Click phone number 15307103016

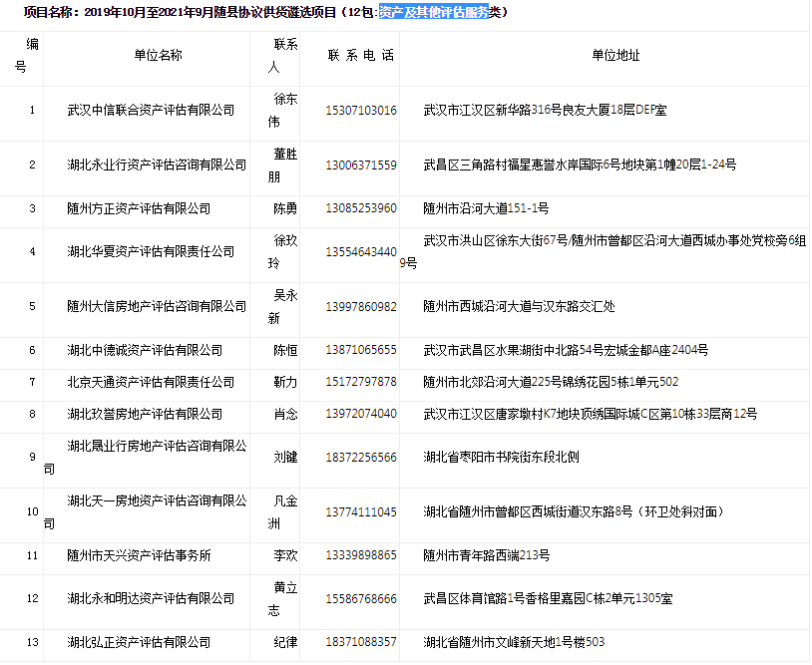[x=361, y=110]
